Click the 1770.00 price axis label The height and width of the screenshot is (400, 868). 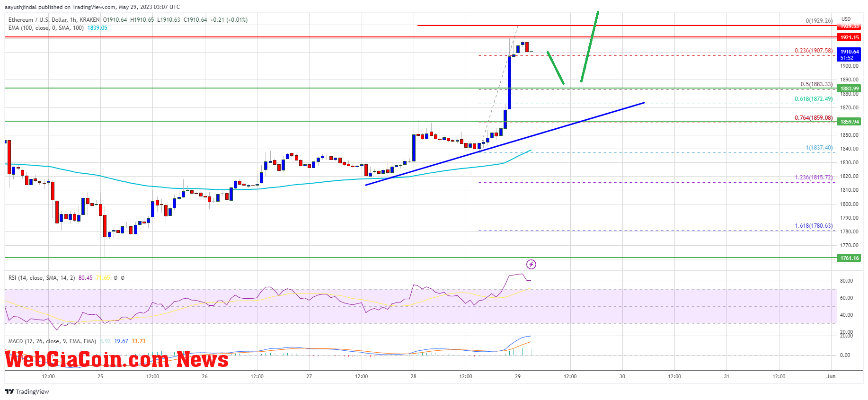click(849, 246)
